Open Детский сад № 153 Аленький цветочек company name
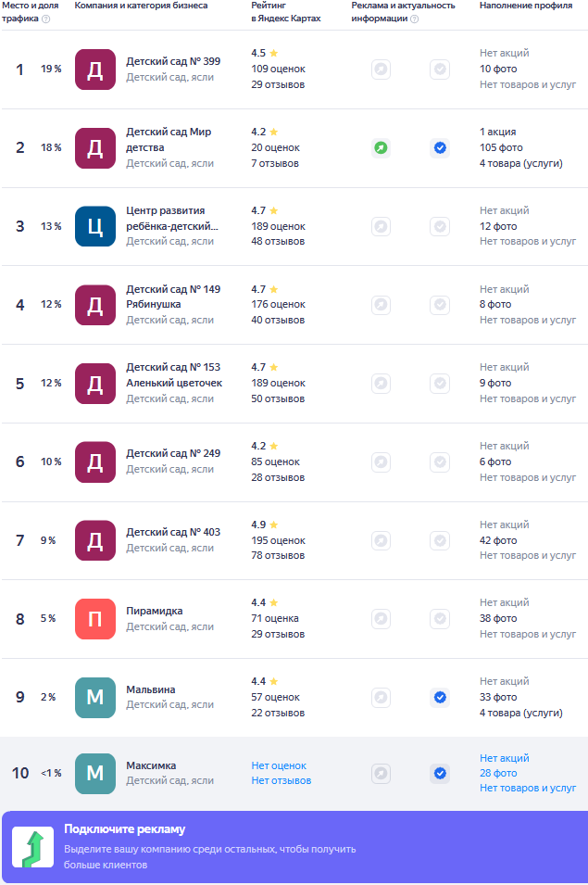The width and height of the screenshot is (588, 885). 174,374
